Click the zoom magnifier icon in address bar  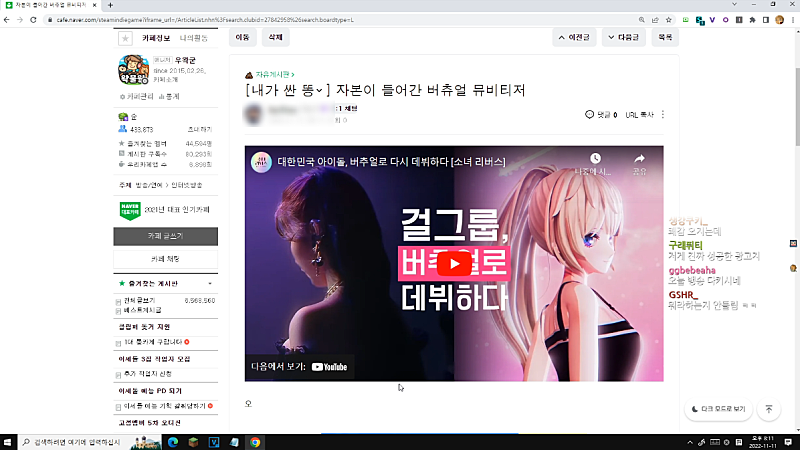pyautogui.click(x=641, y=20)
